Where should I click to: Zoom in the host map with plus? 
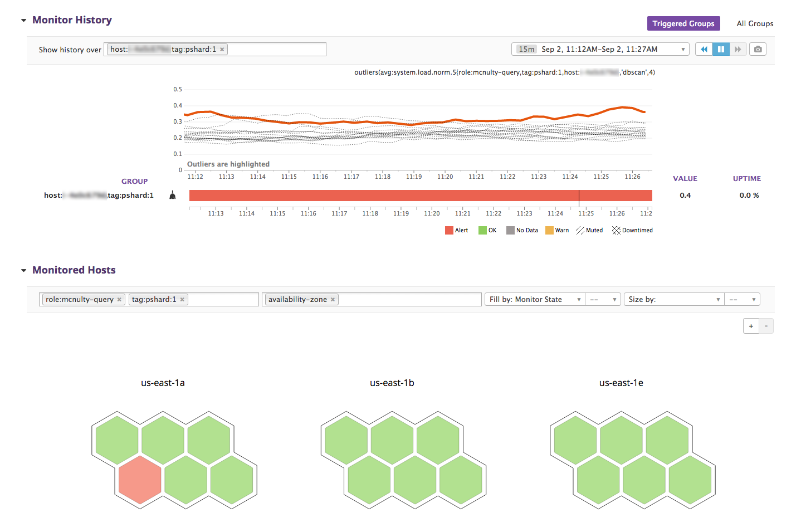pos(751,326)
